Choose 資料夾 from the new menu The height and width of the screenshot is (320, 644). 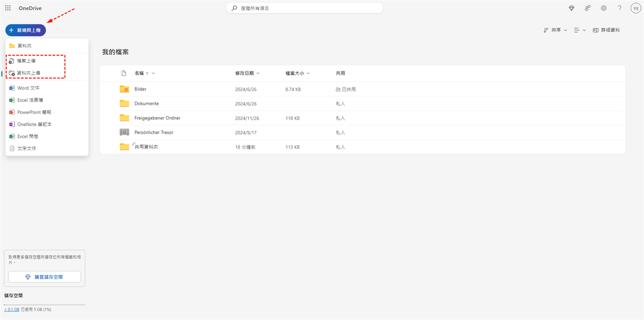47,46
